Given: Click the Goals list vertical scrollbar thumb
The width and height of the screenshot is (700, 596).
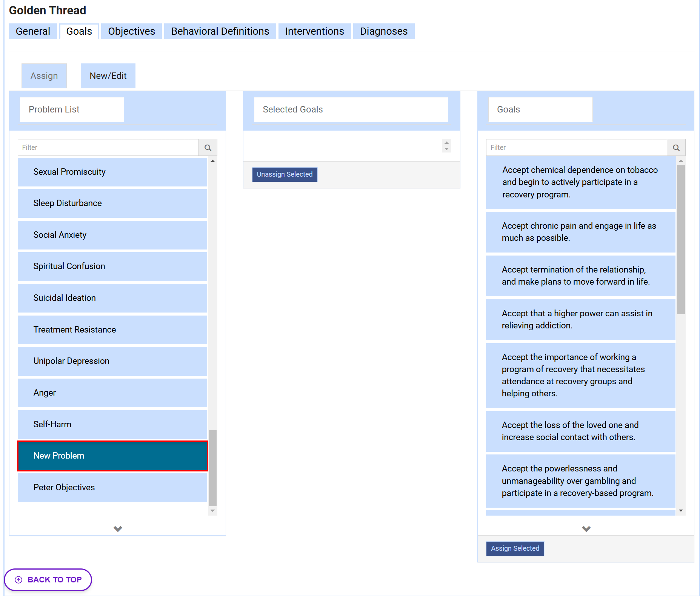Looking at the screenshot, I should (x=680, y=239).
